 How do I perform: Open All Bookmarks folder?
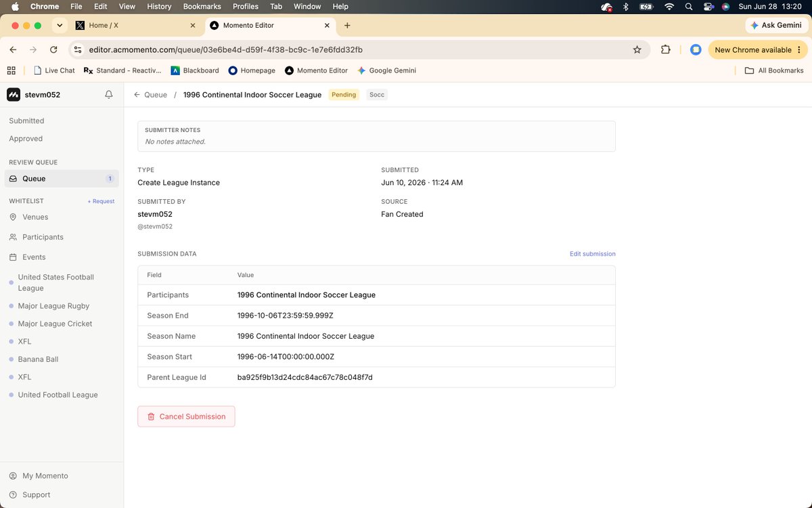point(774,70)
